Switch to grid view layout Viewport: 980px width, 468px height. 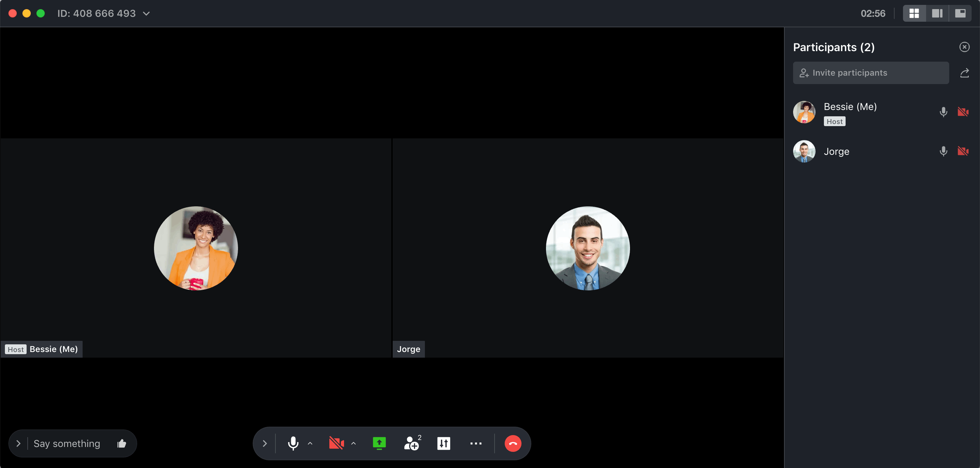tap(914, 14)
